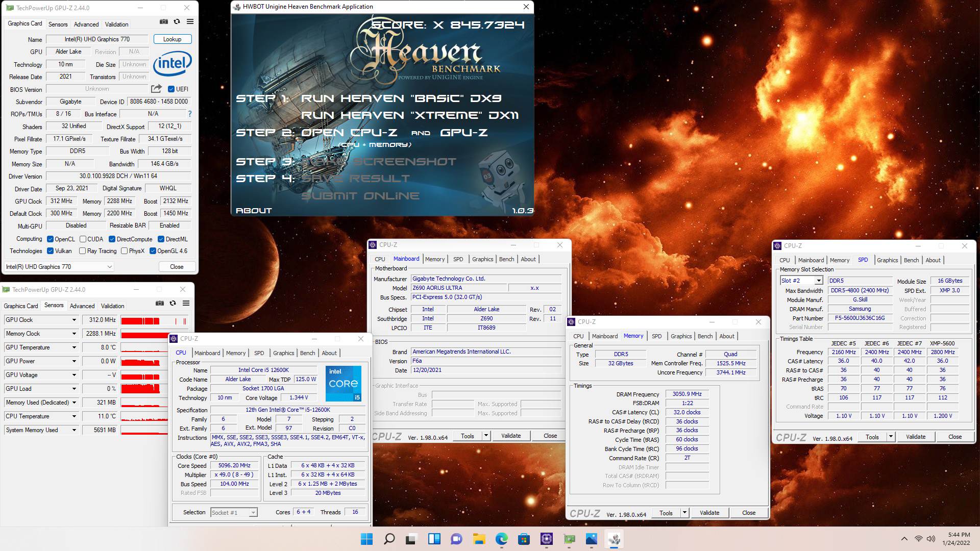Open the Slot #2 memory slot dropdown

(818, 281)
